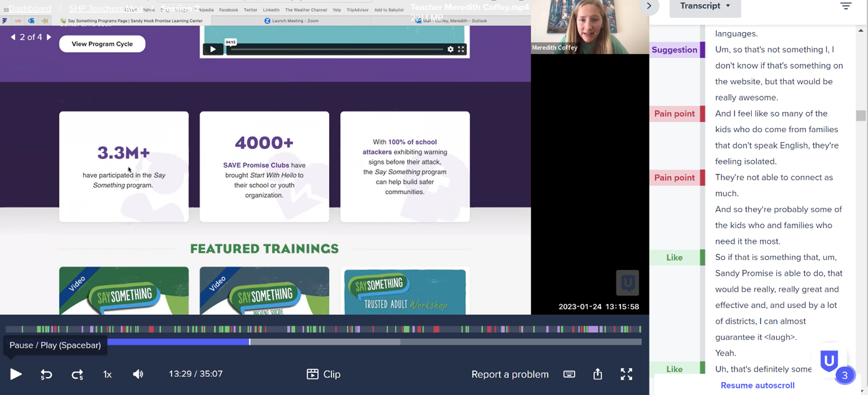Click transcript text 'And so they're probably some'
This screenshot has width=868, height=395.
pos(779,225)
